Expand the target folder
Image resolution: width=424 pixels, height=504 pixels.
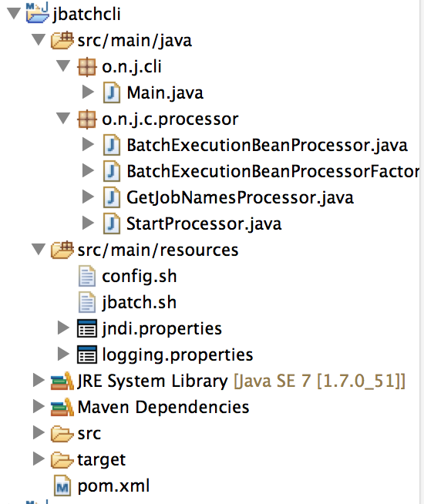[39, 459]
